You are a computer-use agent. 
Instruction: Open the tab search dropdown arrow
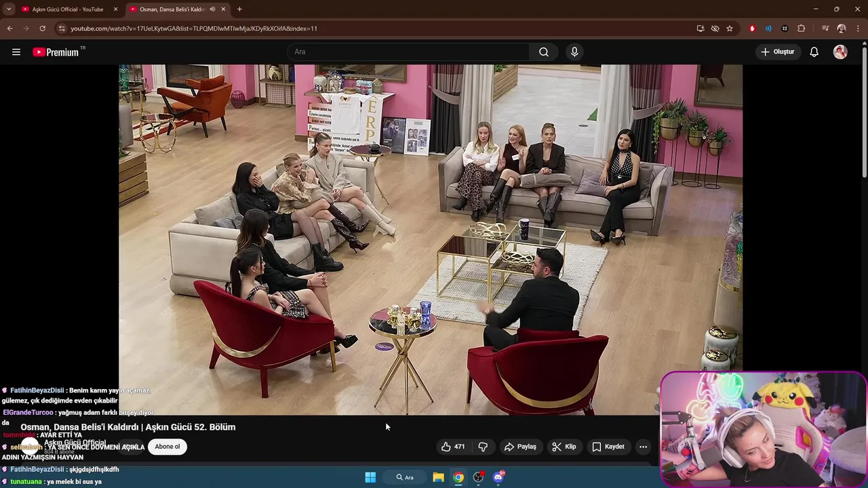[x=9, y=9]
